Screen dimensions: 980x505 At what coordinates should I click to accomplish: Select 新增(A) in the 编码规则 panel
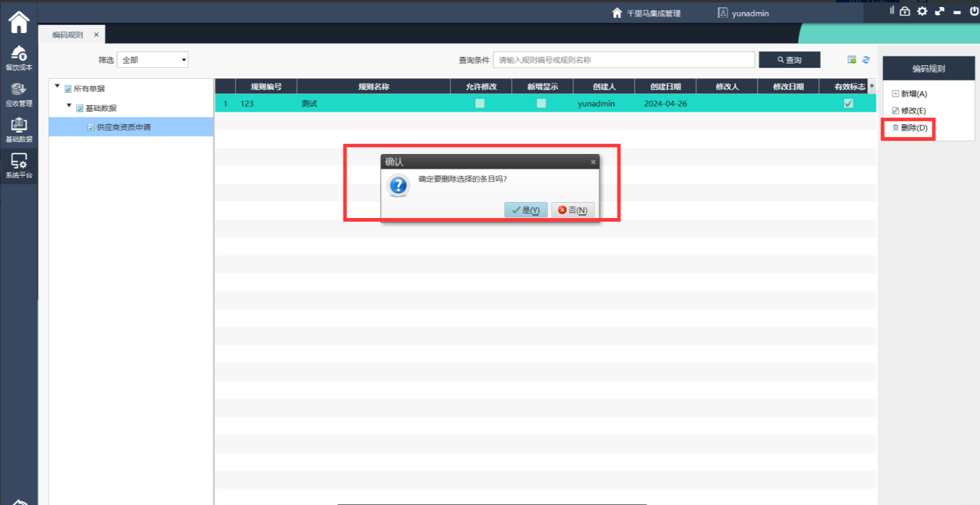(x=910, y=94)
